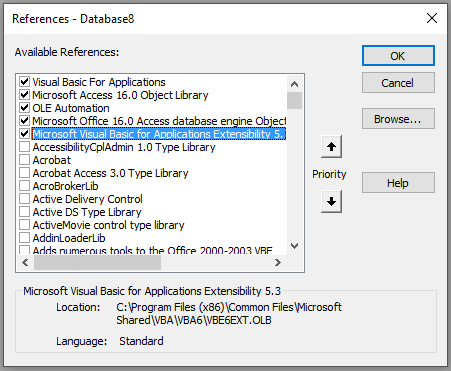This screenshot has height=371, width=451.
Task: Open Browse... to find a reference
Action: 398,119
